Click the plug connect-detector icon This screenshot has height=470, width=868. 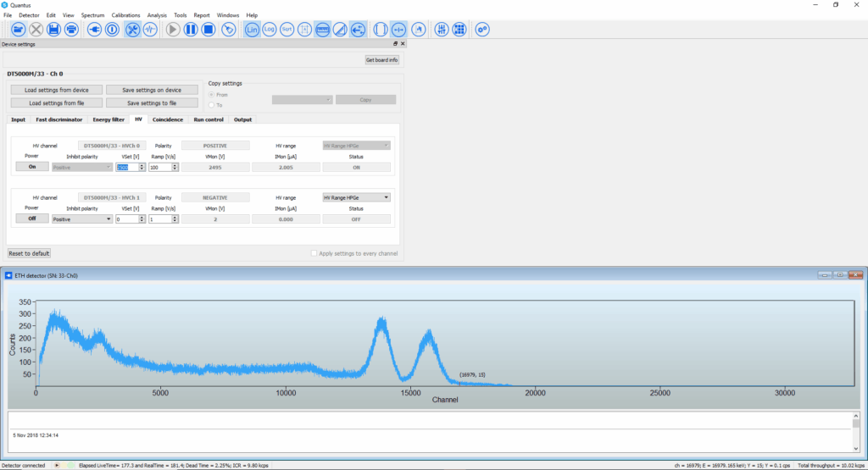tap(95, 30)
